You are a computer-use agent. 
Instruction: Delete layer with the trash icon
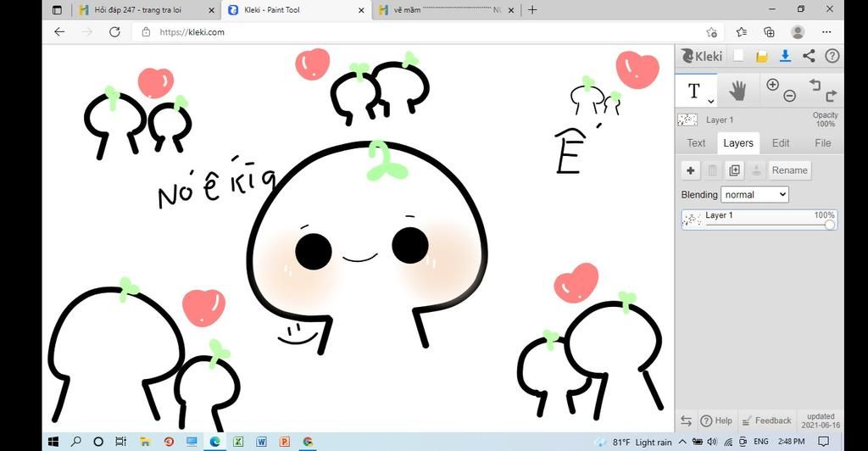point(712,170)
